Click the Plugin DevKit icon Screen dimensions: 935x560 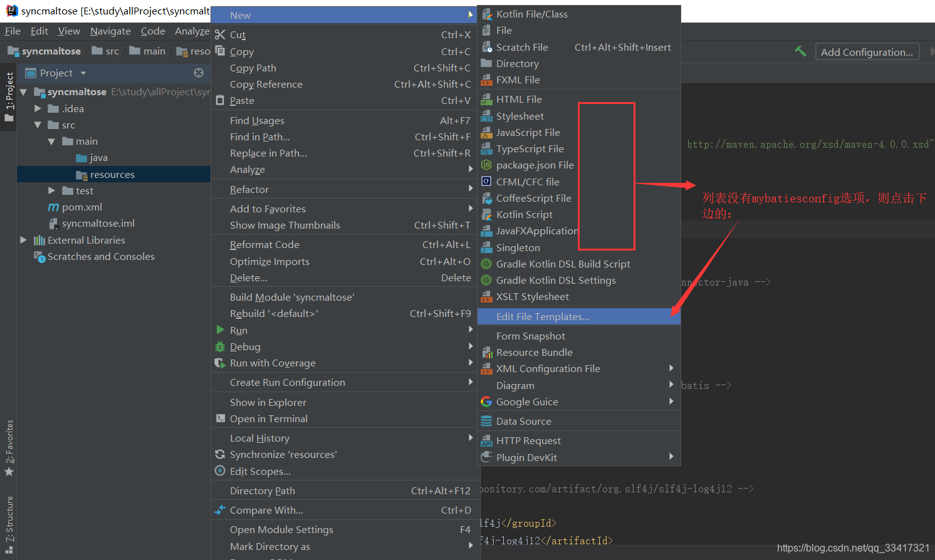tap(486, 457)
